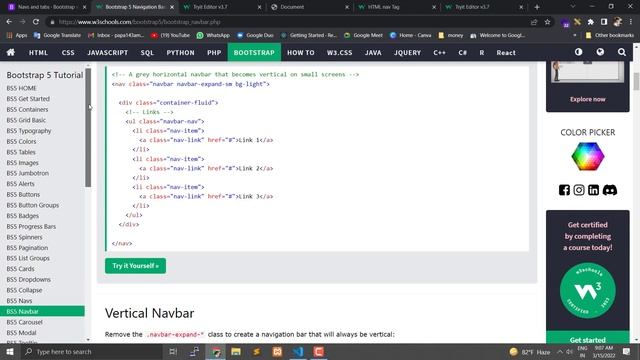Open the notifications center icon
Image resolution: width=640 pixels, height=360 pixels.
pyautogui.click(x=627, y=351)
